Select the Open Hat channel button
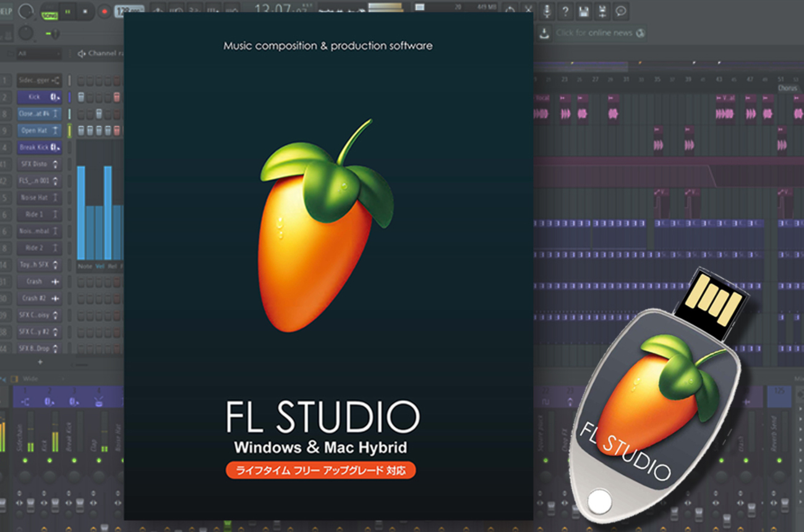804x532 pixels. click(x=40, y=130)
